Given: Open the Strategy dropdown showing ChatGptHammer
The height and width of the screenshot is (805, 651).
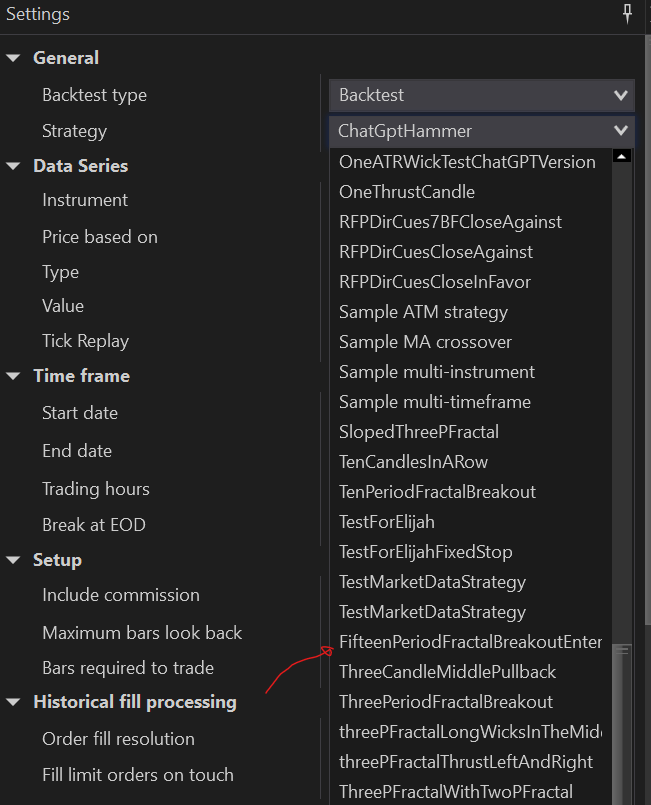Looking at the screenshot, I should tap(482, 131).
